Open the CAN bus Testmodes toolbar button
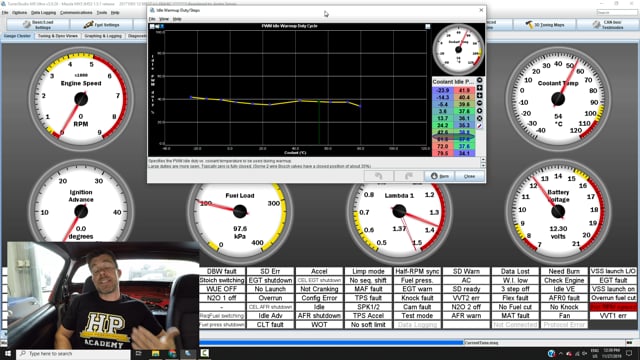The width and height of the screenshot is (640, 360). pyautogui.click(x=608, y=25)
